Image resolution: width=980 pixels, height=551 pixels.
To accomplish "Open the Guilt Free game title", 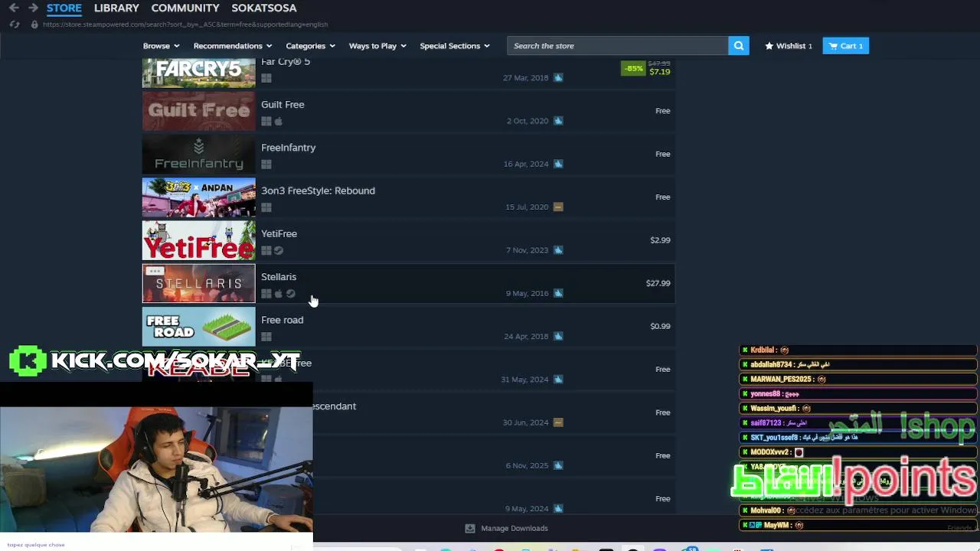I will [x=283, y=104].
